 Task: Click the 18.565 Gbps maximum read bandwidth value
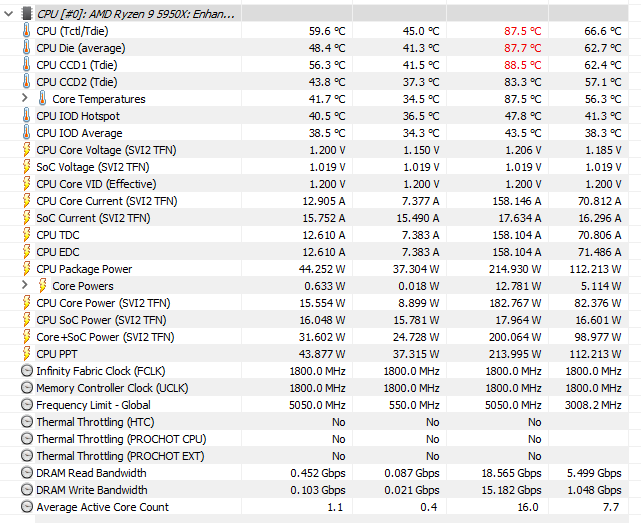tap(511, 473)
